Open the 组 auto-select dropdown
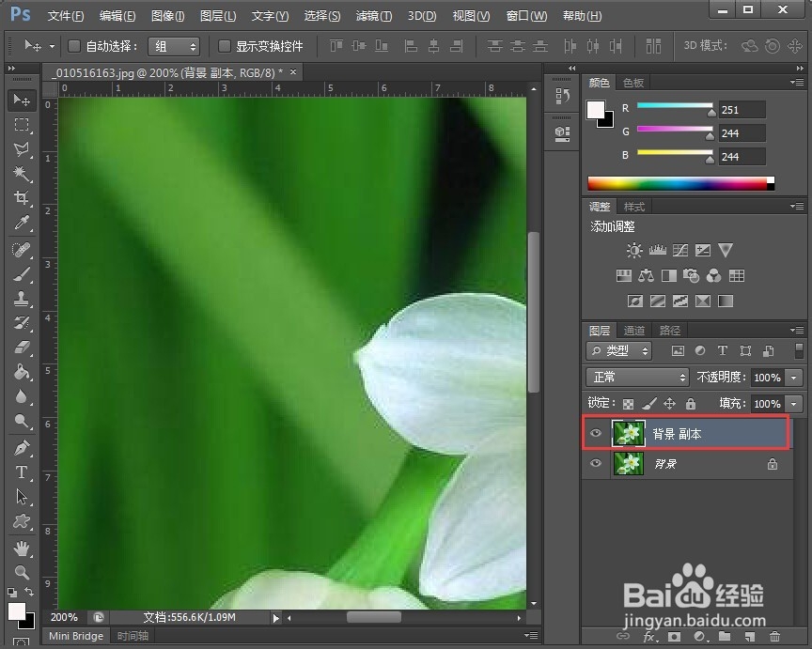812x649 pixels. 174,47
